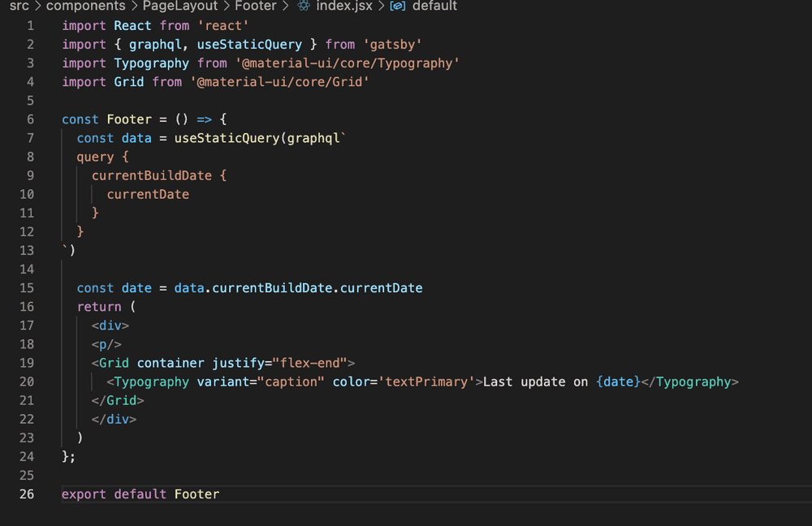The width and height of the screenshot is (812, 526).
Task: Click graphql tag on line 7
Action: (x=313, y=138)
